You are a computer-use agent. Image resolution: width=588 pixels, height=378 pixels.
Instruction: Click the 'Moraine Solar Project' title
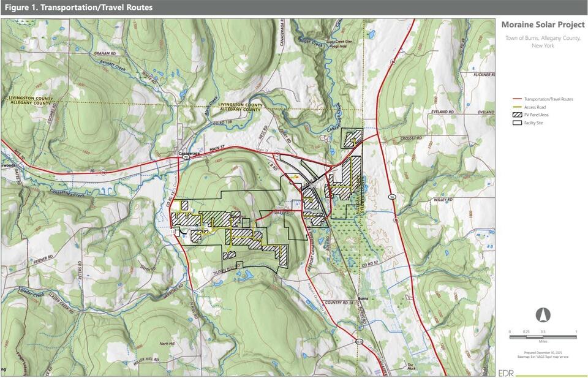[543, 25]
